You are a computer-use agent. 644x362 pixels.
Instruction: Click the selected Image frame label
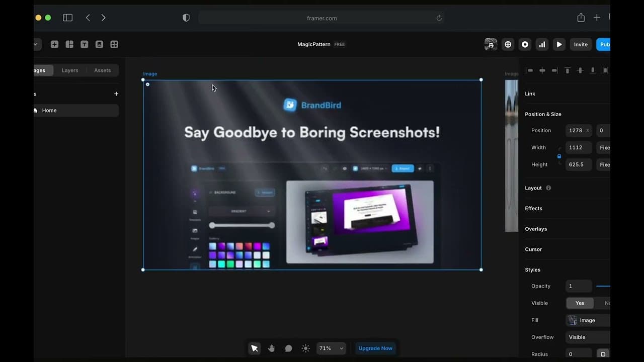point(150,74)
